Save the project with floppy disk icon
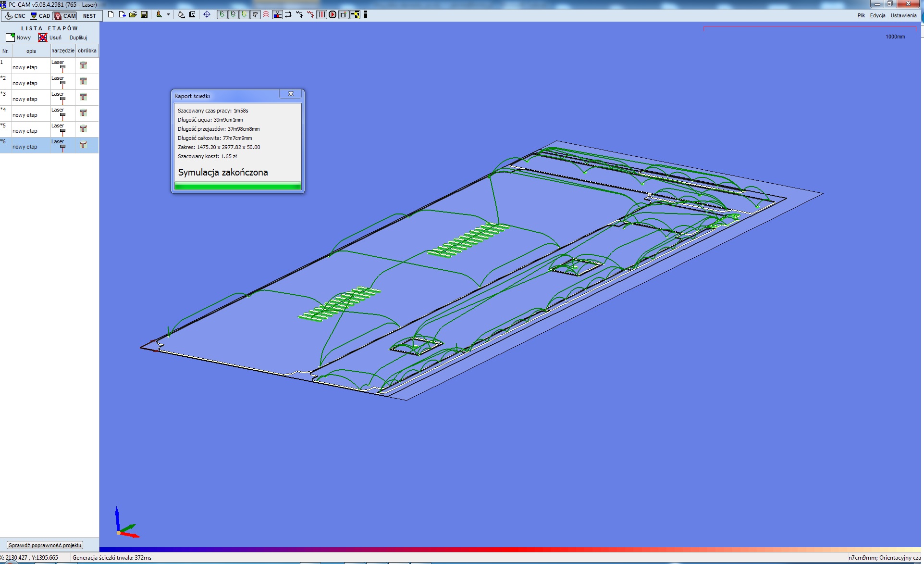This screenshot has width=924, height=564. 144,14
